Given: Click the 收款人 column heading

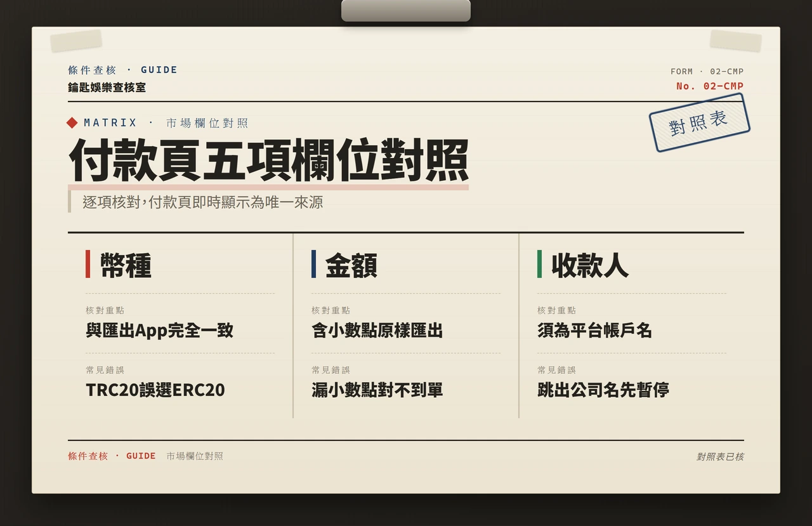Looking at the screenshot, I should (x=590, y=265).
